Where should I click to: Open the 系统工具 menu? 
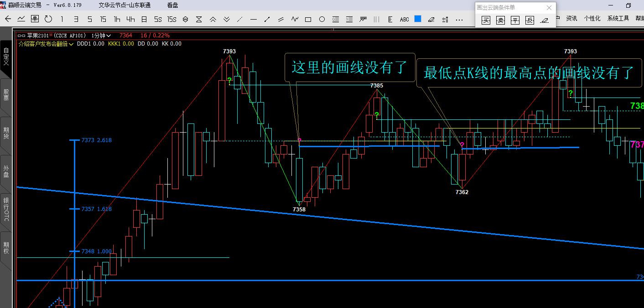(618, 19)
